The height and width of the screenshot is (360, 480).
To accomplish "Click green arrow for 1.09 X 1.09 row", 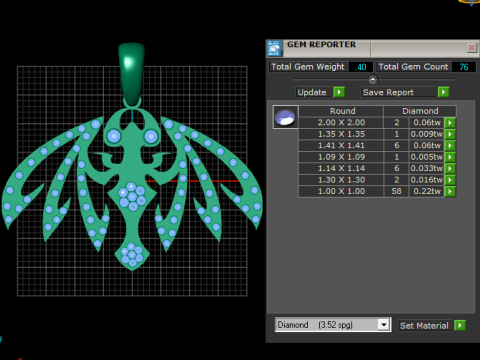I will (x=450, y=157).
